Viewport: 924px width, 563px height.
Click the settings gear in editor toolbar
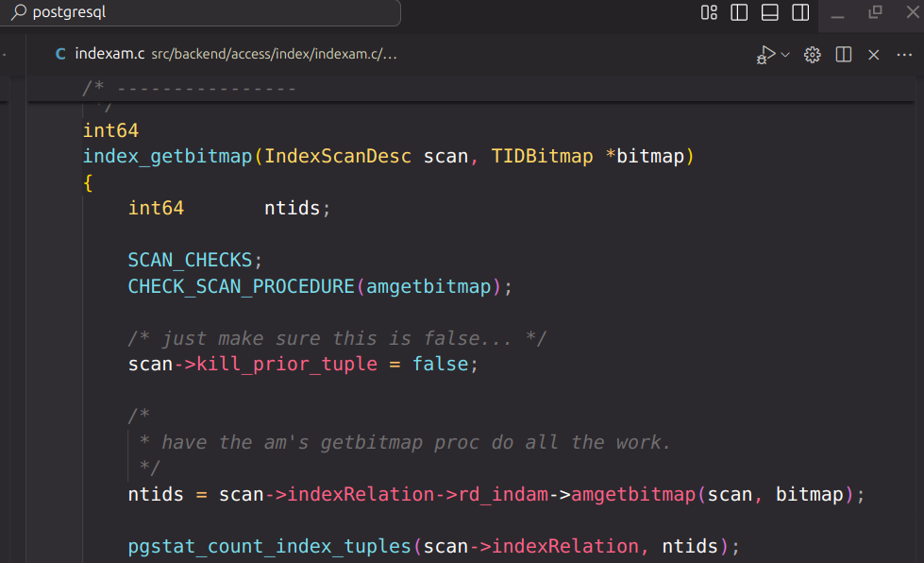[812, 55]
